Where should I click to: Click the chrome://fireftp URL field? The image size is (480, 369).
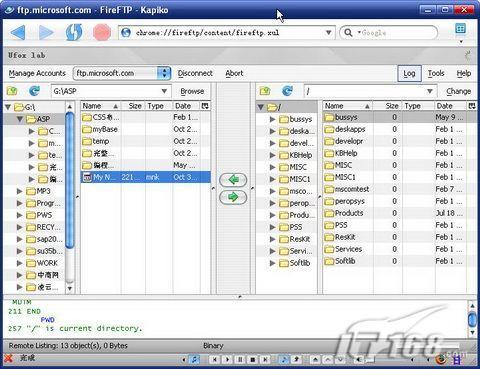point(228,33)
